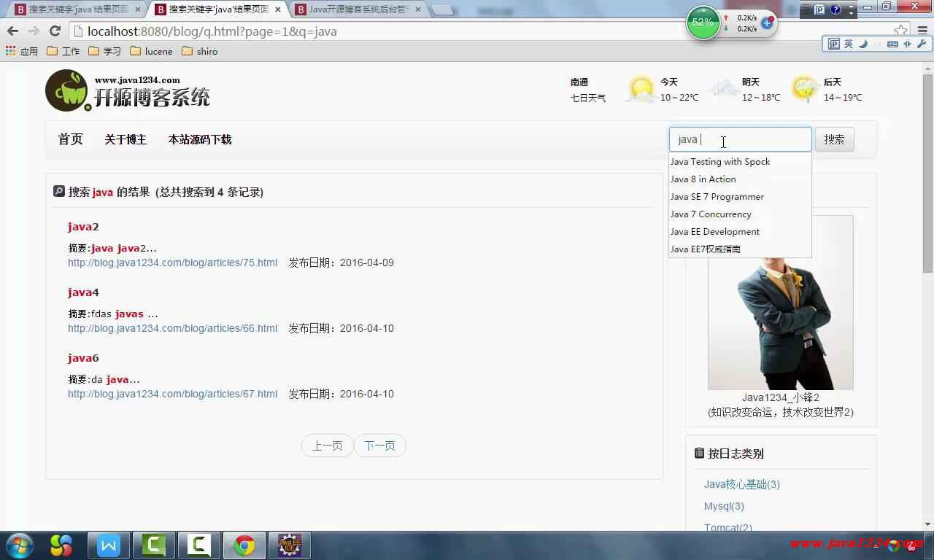934x560 pixels.
Task: Open the articles/67.html link
Action: point(173,394)
